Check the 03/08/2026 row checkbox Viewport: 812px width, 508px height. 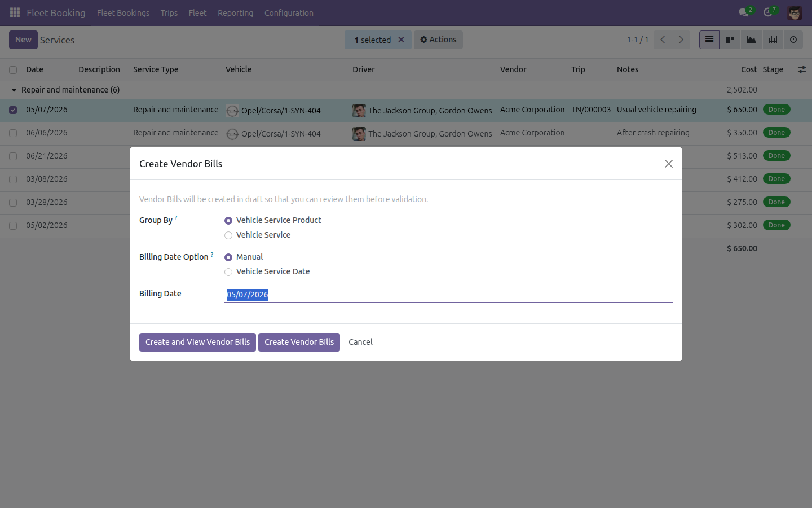tap(13, 179)
